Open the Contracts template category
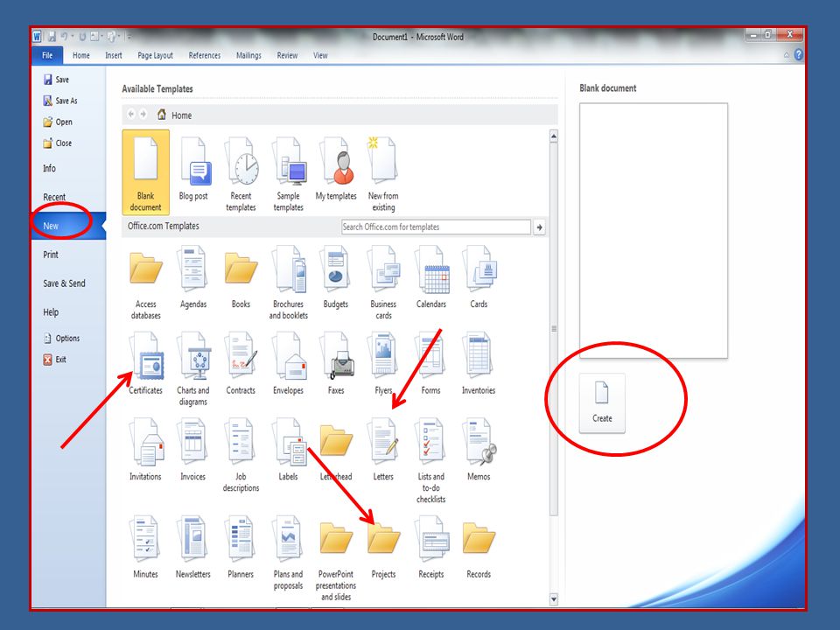 pos(241,364)
